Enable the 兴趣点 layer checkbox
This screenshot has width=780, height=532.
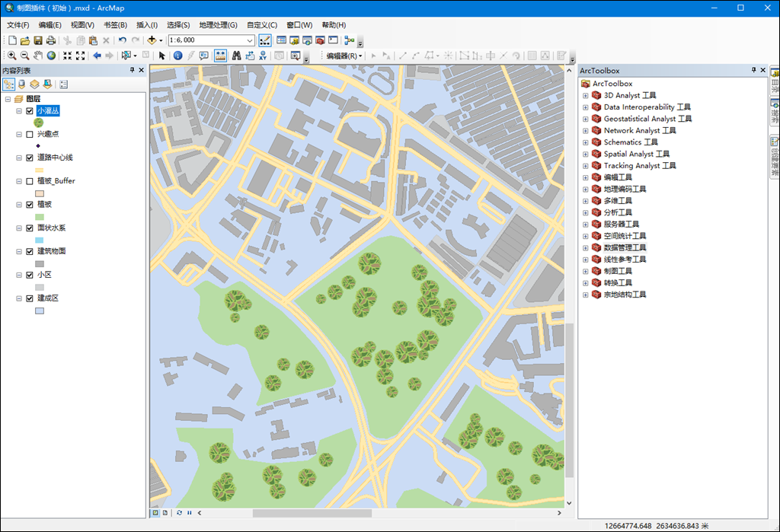pyautogui.click(x=30, y=134)
